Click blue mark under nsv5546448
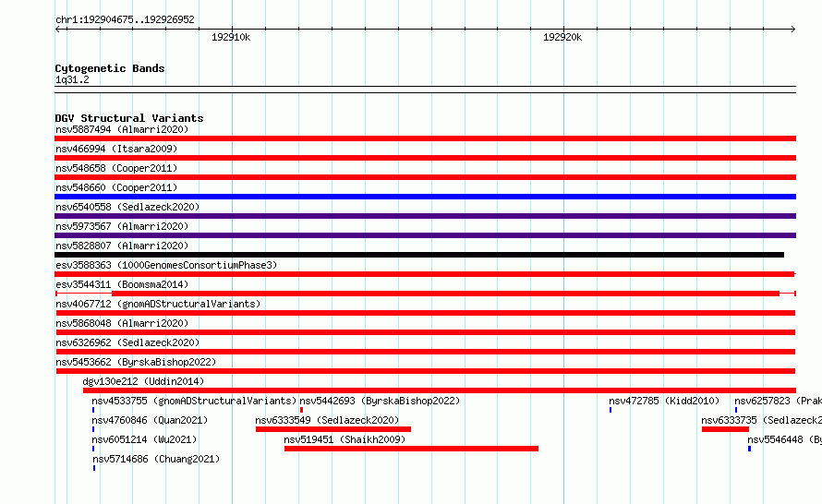The width and height of the screenshot is (822, 504). click(x=749, y=449)
